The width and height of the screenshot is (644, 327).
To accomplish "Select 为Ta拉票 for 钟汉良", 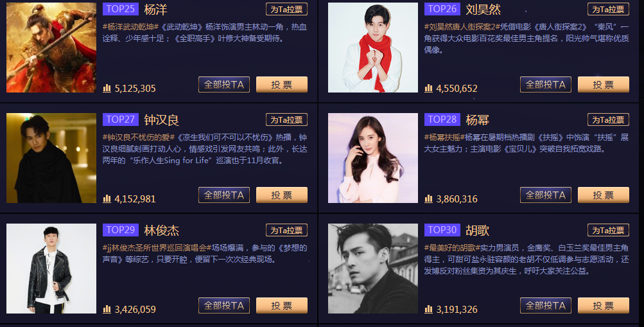I will [286, 119].
